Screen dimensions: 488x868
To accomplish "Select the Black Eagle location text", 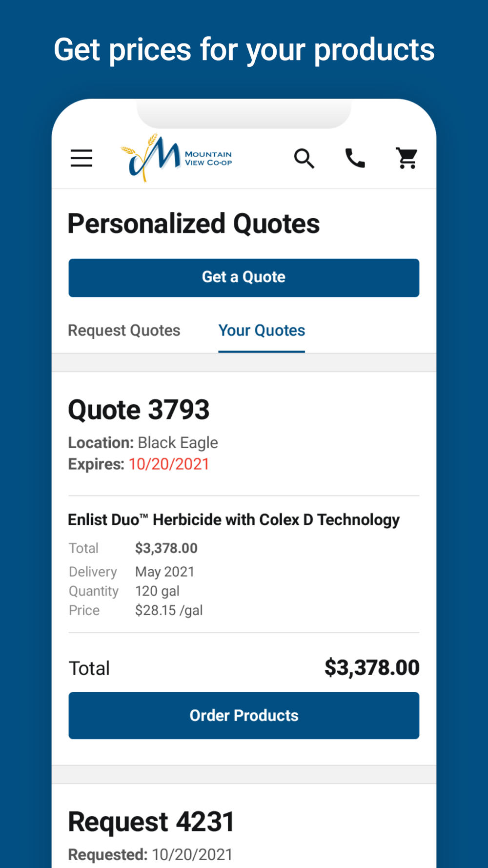I will pos(178,443).
